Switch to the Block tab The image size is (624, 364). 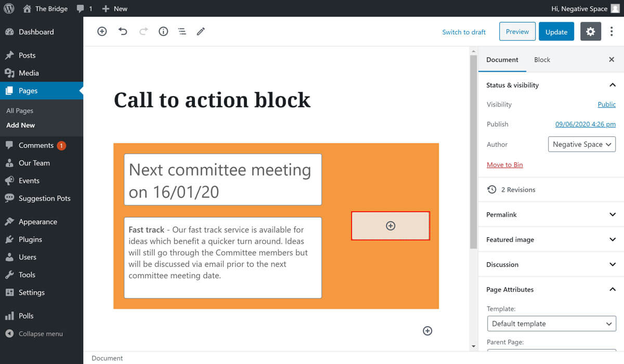point(542,60)
